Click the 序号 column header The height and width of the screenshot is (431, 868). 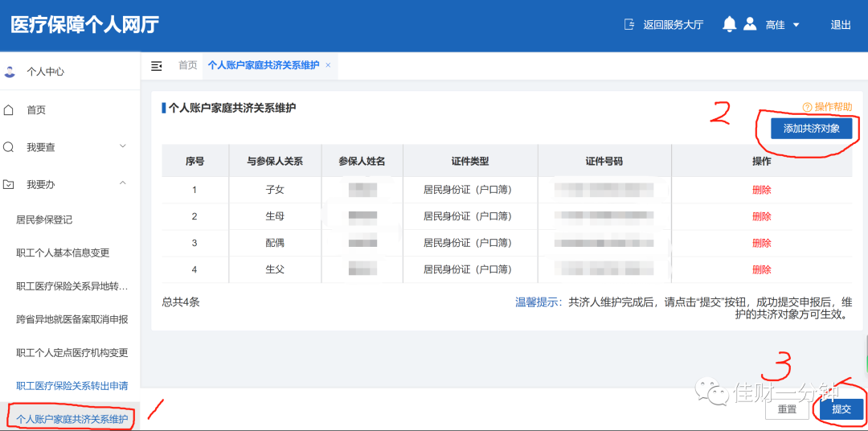(x=194, y=161)
